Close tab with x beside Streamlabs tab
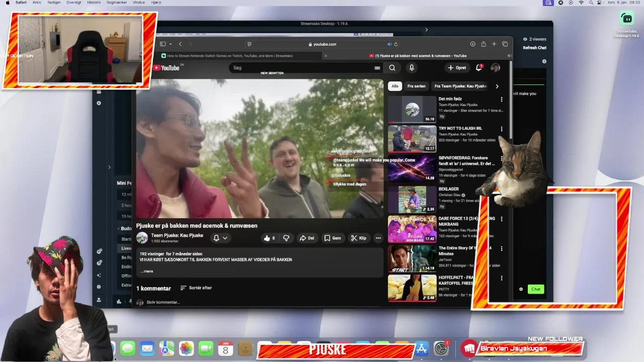Image resolution: width=644 pixels, height=362 pixels. pos(326,56)
